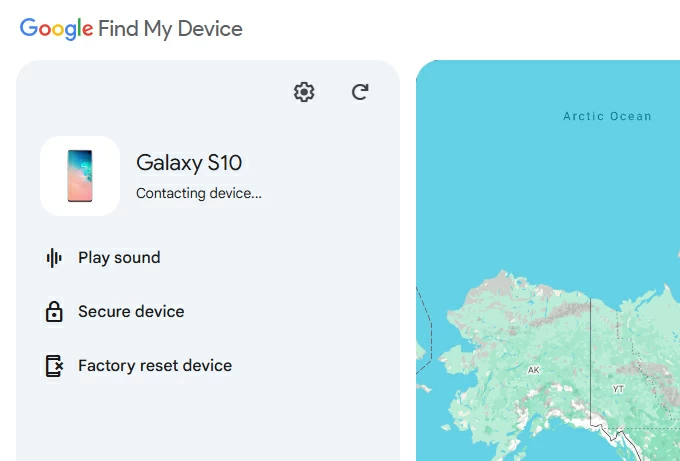Image resolution: width=680 pixels, height=461 pixels.
Task: Click the padlock icon for securing device
Action: click(54, 312)
